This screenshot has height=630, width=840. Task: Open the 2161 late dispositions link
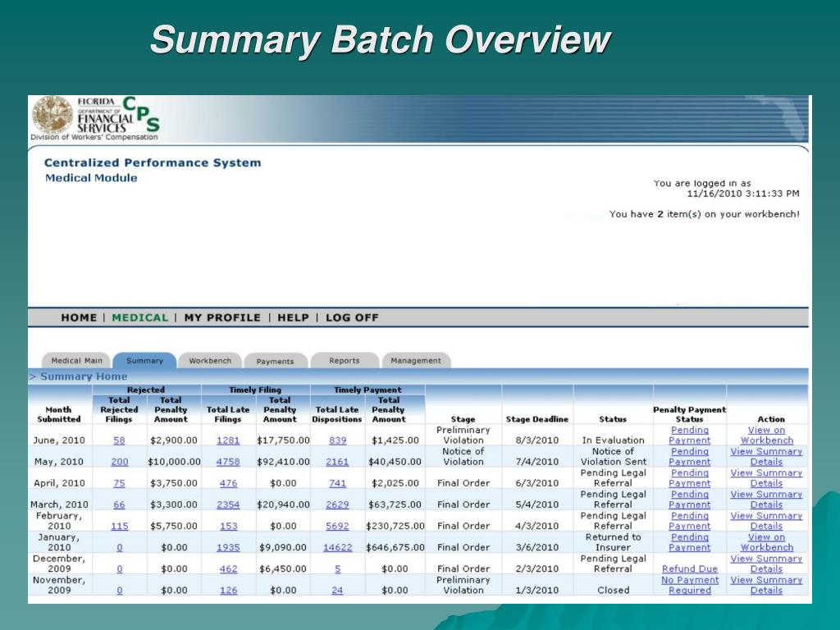(337, 462)
